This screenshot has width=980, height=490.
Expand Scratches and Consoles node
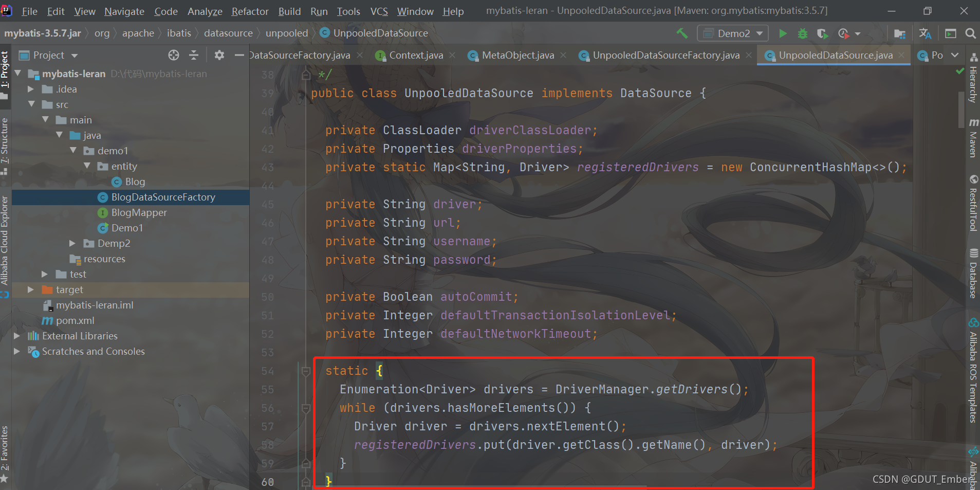point(17,351)
